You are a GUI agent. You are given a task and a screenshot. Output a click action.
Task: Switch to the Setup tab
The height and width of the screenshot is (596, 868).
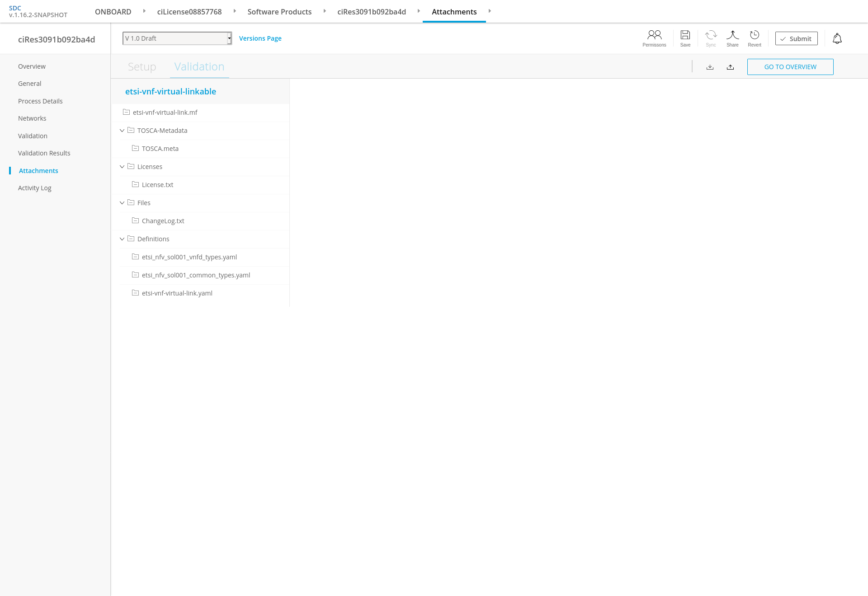coord(142,67)
